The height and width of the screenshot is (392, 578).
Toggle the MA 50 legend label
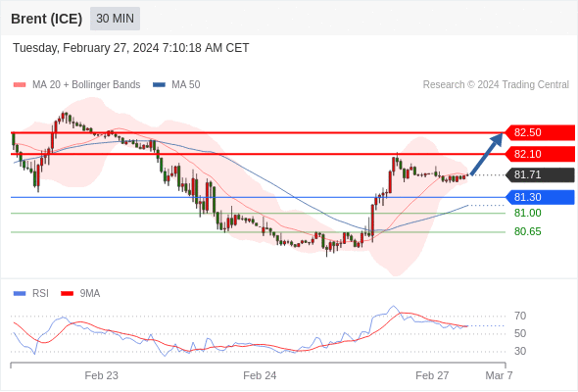[186, 85]
